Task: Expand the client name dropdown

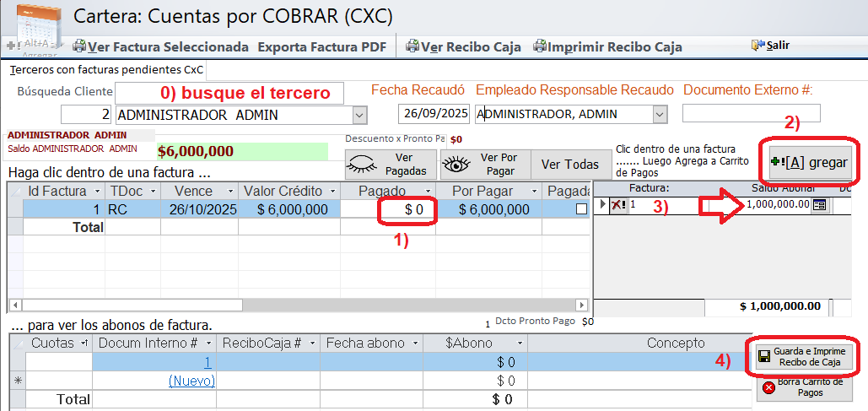Action: 359,114
